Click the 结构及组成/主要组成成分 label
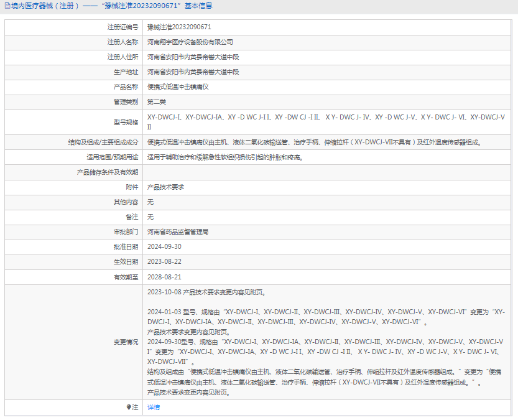Viewport: 518px width, 420px height. pos(103,142)
